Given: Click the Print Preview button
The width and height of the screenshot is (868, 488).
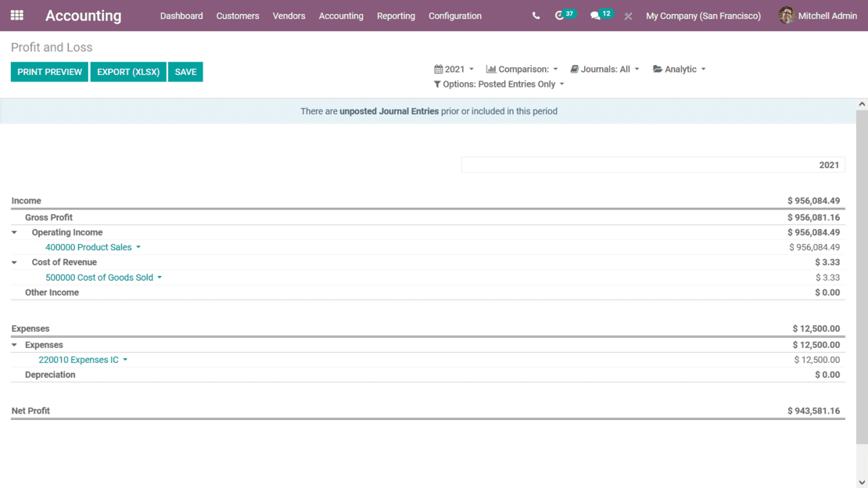Looking at the screenshot, I should coord(49,72).
